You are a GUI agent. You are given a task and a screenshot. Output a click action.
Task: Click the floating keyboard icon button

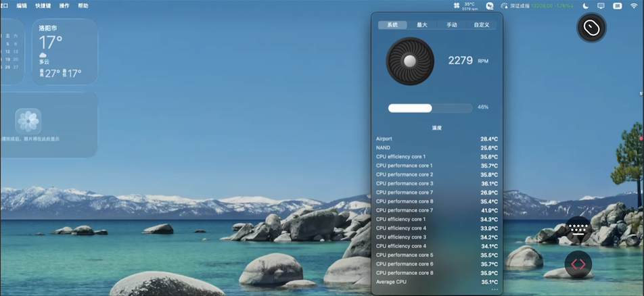(578, 229)
